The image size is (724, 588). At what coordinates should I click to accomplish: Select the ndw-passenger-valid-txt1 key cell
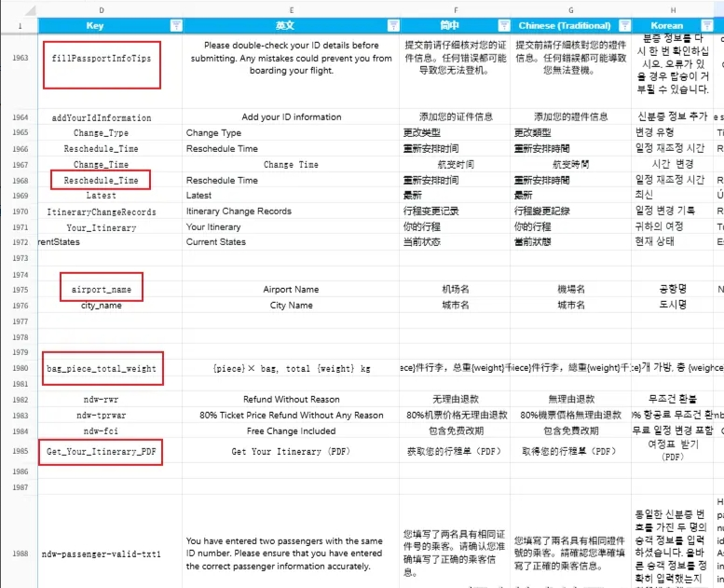(102, 554)
